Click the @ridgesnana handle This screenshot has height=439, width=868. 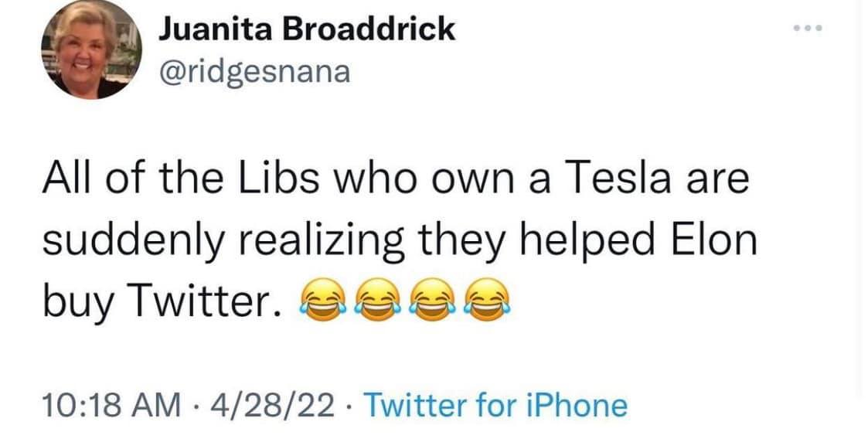(x=254, y=72)
